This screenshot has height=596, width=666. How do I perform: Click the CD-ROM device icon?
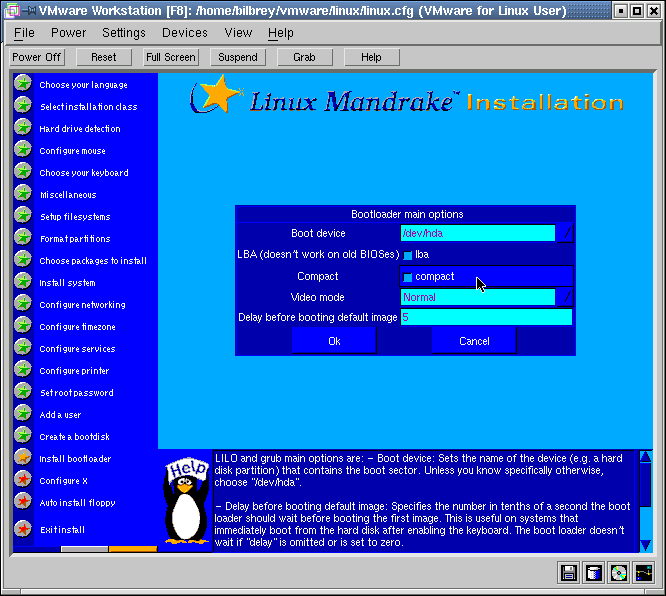[x=619, y=573]
